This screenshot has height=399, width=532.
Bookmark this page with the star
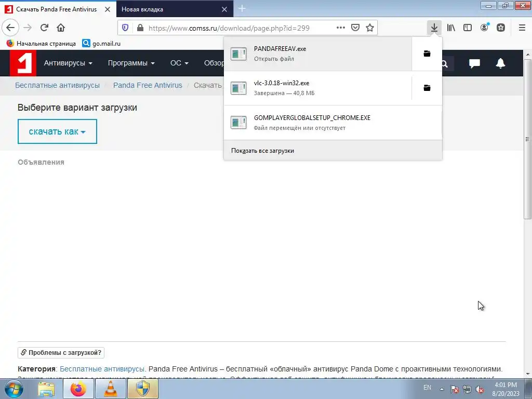pyautogui.click(x=370, y=28)
